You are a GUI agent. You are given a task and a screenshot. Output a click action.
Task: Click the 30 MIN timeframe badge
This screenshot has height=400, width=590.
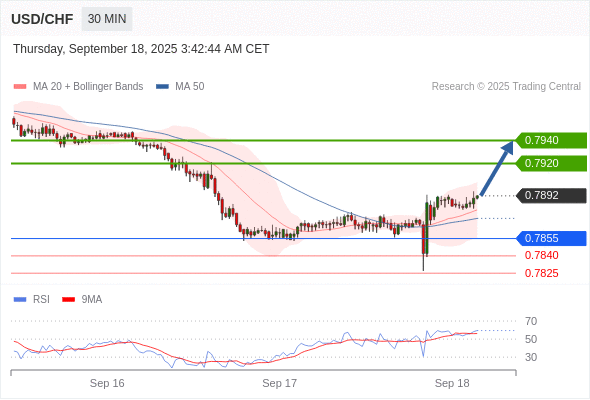pyautogui.click(x=107, y=19)
